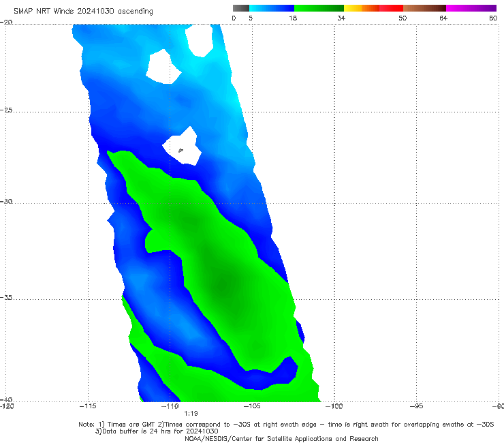Click the color bar label '18'
Image resolution: width=504 pixels, height=443 pixels.
coord(293,18)
